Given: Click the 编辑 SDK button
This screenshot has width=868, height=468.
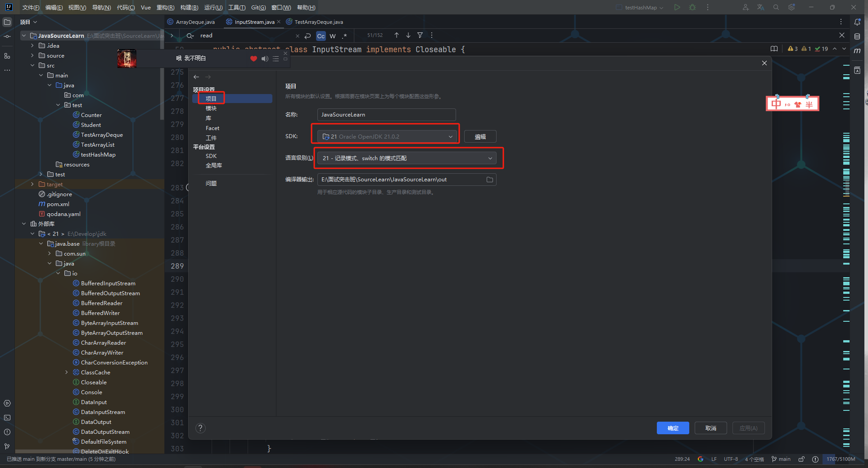Looking at the screenshot, I should [480, 136].
